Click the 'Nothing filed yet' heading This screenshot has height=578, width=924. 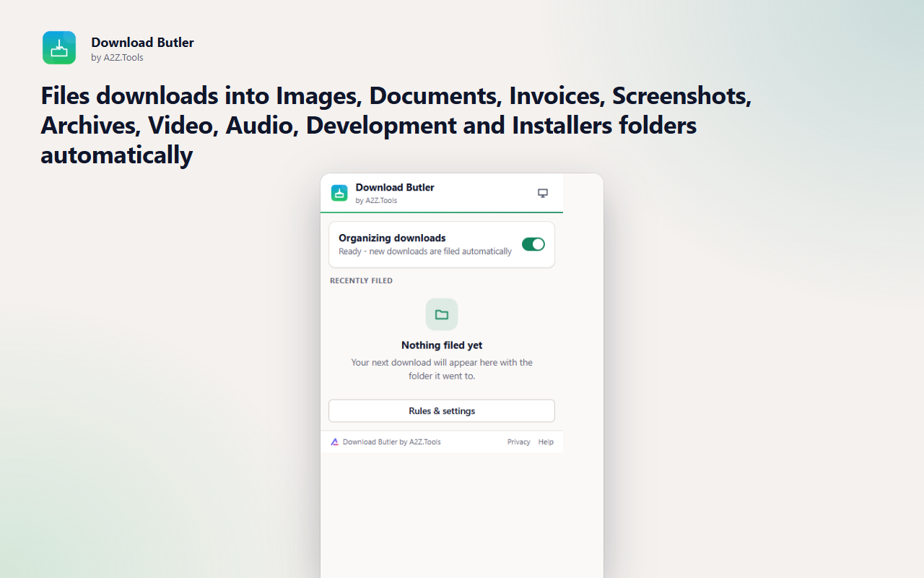coord(442,345)
